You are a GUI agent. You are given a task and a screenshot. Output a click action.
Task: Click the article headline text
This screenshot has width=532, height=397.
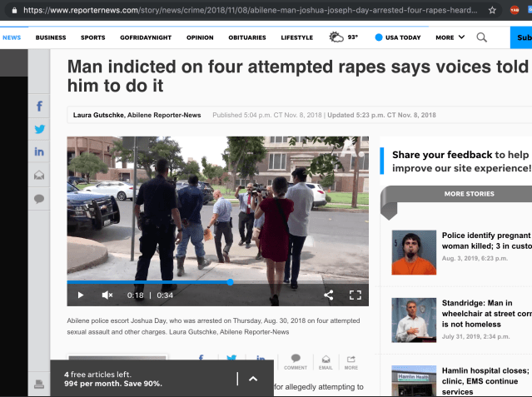[298, 76]
